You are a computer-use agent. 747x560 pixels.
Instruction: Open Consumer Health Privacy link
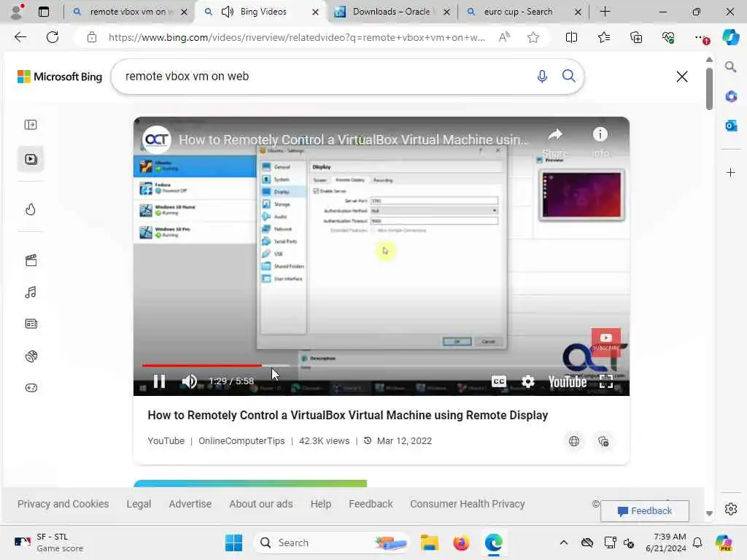[x=468, y=504]
